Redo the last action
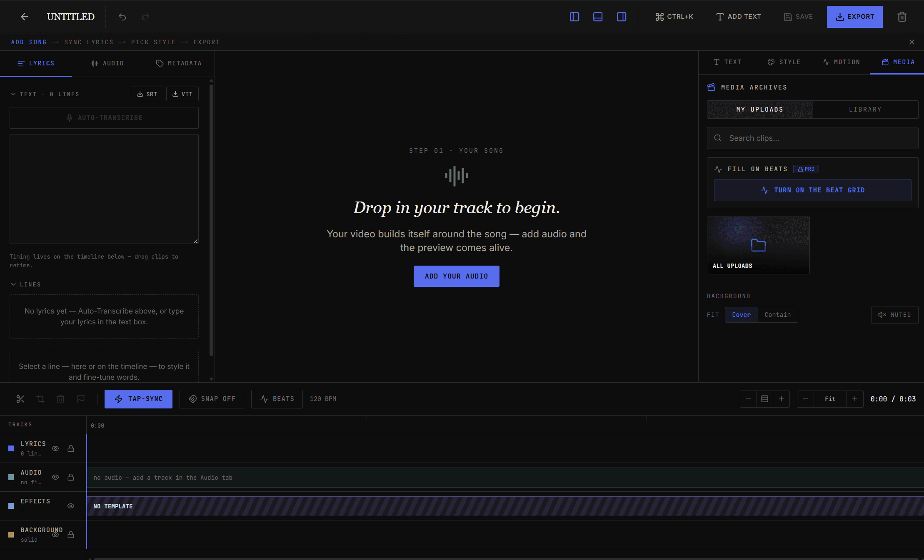The image size is (924, 560). 145,17
